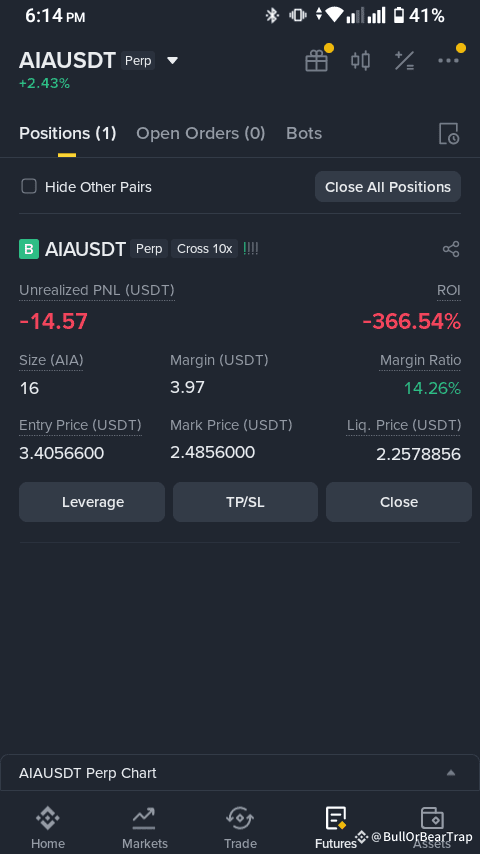View the Margin Ratio info label
Image resolution: width=480 pixels, height=854 pixels.
coord(420,361)
